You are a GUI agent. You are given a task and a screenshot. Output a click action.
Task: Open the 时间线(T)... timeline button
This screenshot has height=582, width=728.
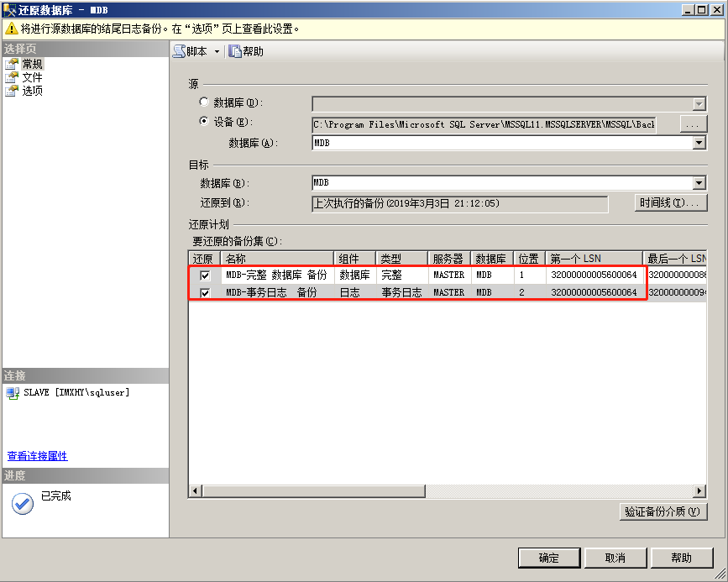click(671, 203)
